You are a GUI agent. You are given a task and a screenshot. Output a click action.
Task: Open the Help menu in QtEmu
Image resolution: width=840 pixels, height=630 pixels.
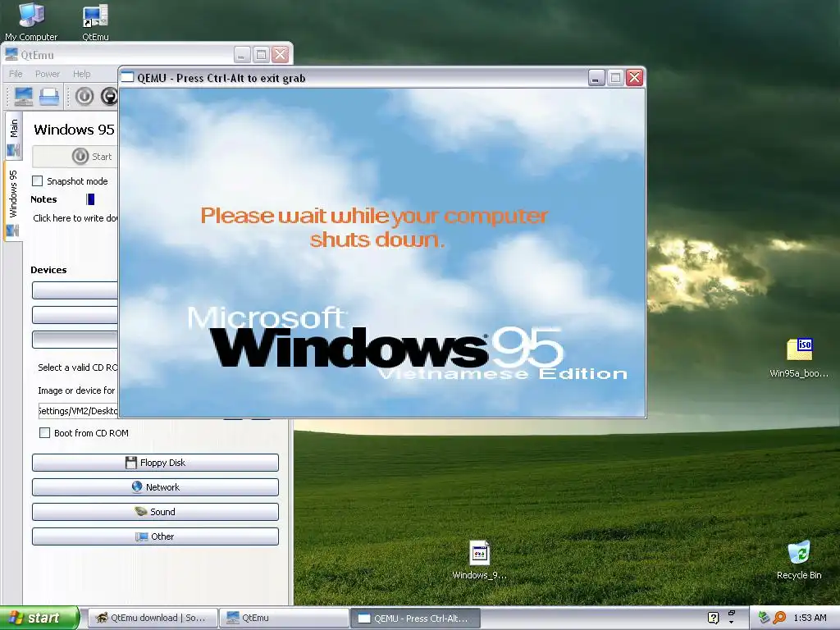pos(81,74)
